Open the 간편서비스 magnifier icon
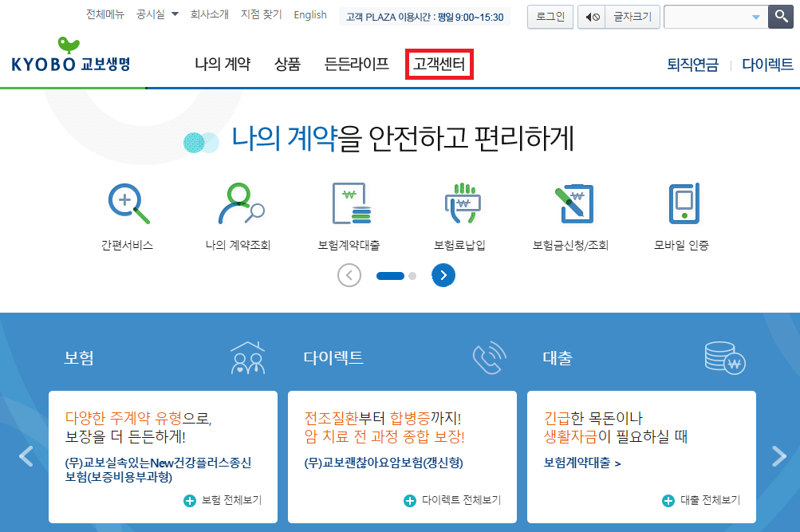 coord(128,203)
